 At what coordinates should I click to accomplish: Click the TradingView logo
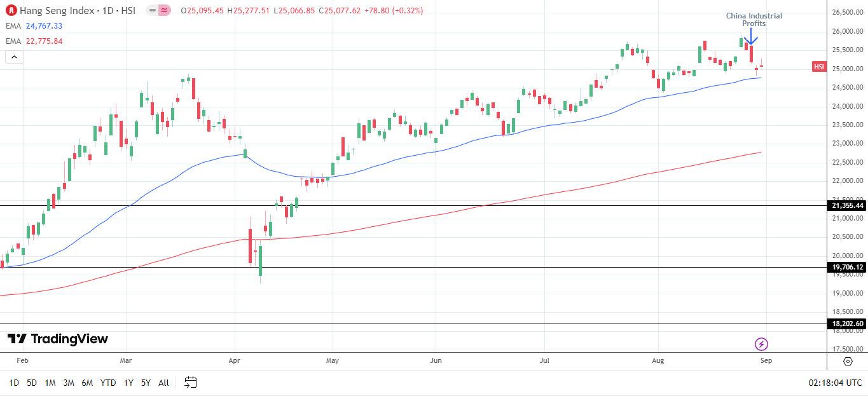click(x=58, y=339)
